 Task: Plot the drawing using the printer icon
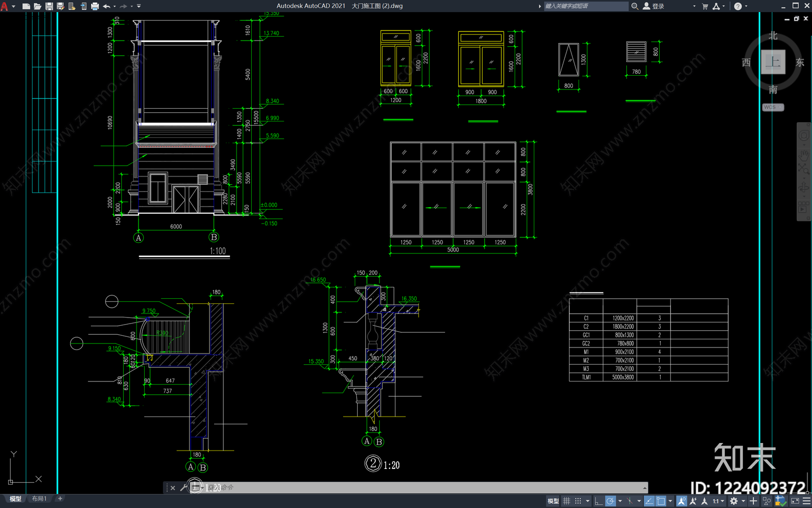(x=94, y=6)
